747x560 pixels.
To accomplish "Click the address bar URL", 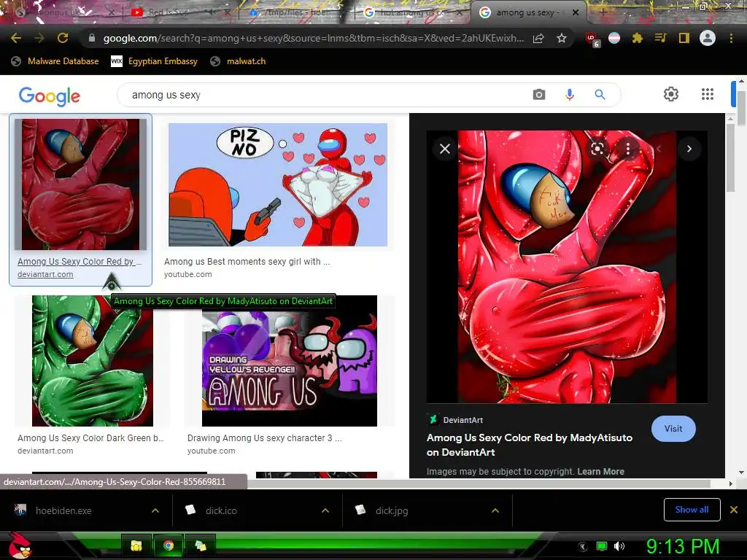I will pyautogui.click(x=314, y=38).
